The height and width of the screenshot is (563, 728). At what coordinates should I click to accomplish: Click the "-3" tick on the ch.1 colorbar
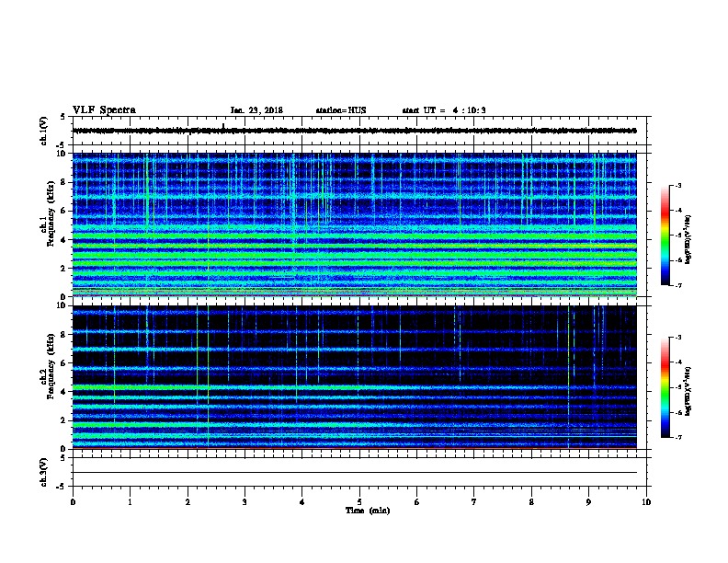coord(677,185)
